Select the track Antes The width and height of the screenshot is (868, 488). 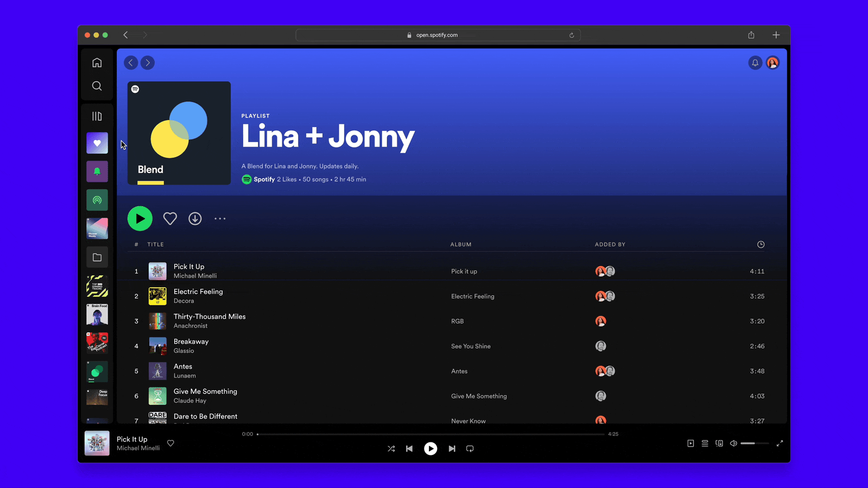tap(183, 366)
